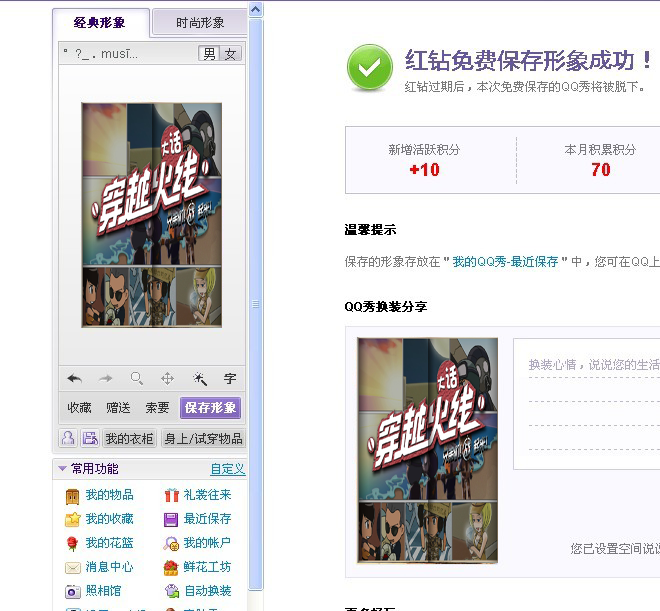Click the 礼尚往来 link text

[208, 495]
